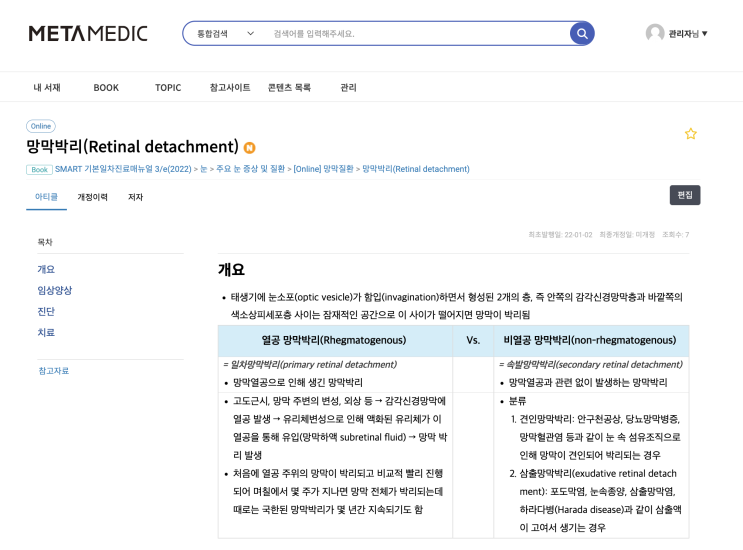Toggle the favorite star icon
The height and width of the screenshot is (550, 743).
coord(690,134)
